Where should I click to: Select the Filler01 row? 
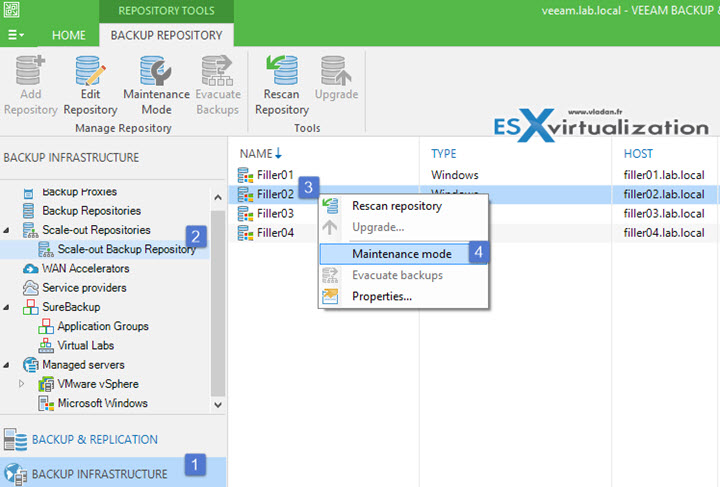[x=473, y=175]
